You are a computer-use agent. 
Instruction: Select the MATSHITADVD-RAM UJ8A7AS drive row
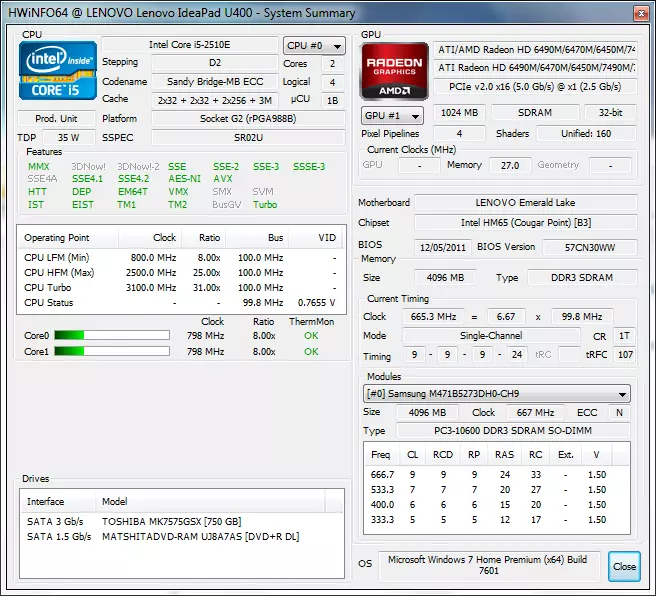tap(182, 537)
